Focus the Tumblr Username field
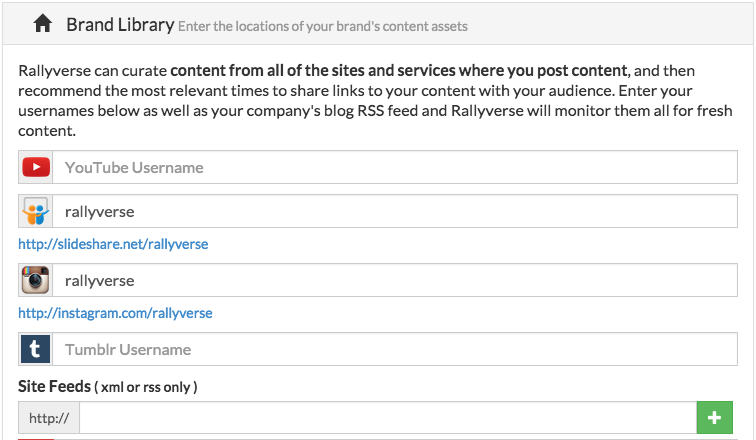The width and height of the screenshot is (756, 440). [x=393, y=350]
